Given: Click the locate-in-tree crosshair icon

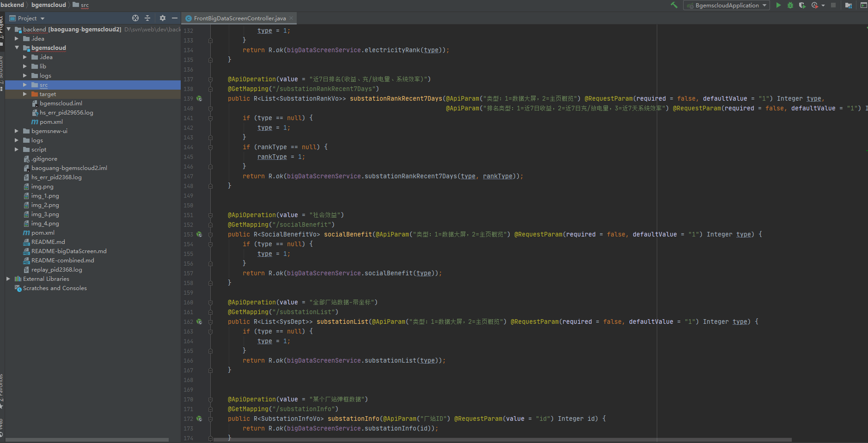Looking at the screenshot, I should click(x=135, y=18).
